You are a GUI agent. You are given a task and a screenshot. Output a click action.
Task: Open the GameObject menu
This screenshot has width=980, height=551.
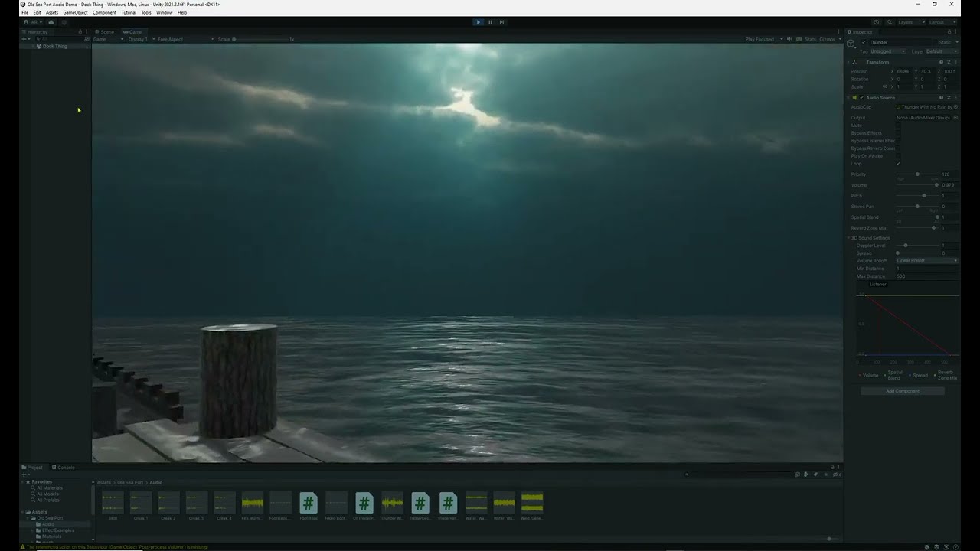(x=75, y=12)
